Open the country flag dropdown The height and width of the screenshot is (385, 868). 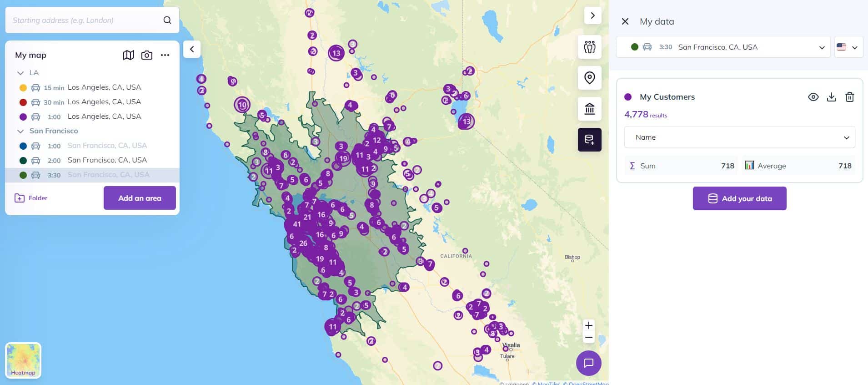[x=848, y=47]
